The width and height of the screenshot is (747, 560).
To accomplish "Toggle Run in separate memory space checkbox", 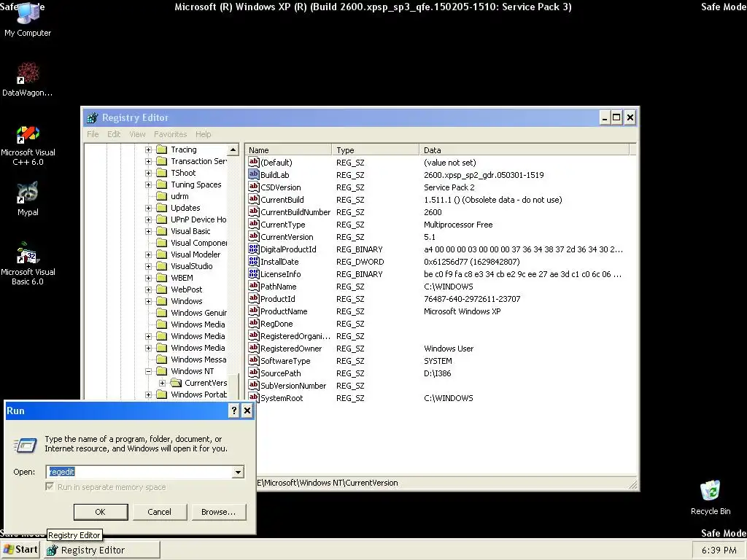I will point(50,486).
